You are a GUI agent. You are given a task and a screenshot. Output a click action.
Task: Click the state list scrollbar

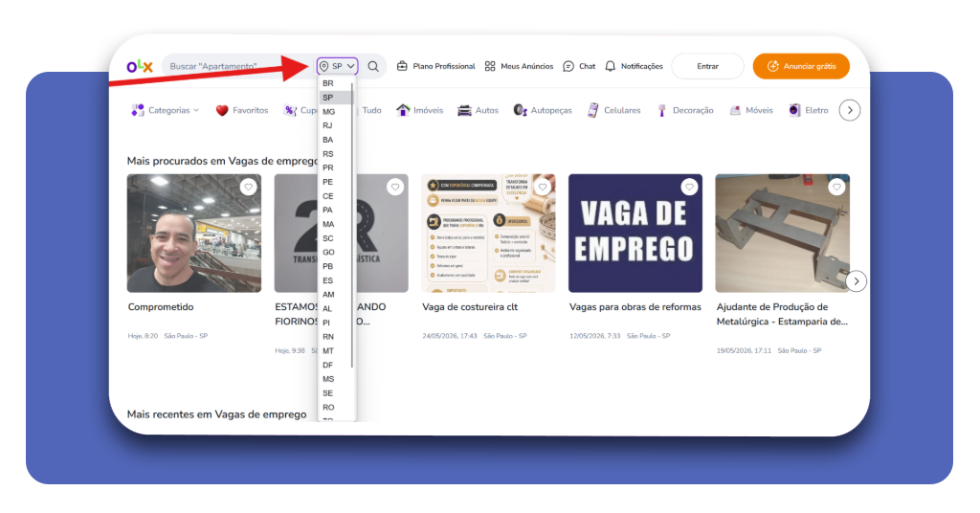[352, 225]
